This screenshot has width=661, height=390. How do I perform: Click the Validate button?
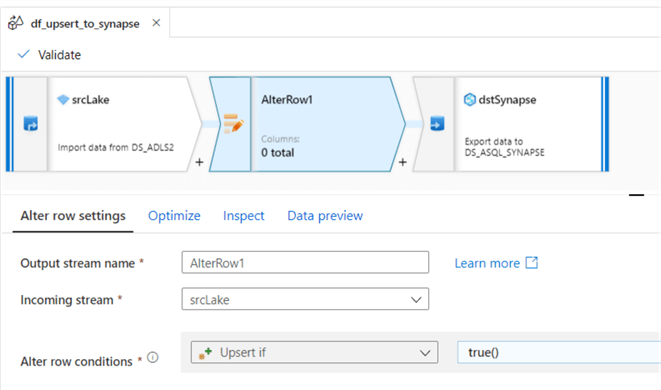click(x=49, y=55)
